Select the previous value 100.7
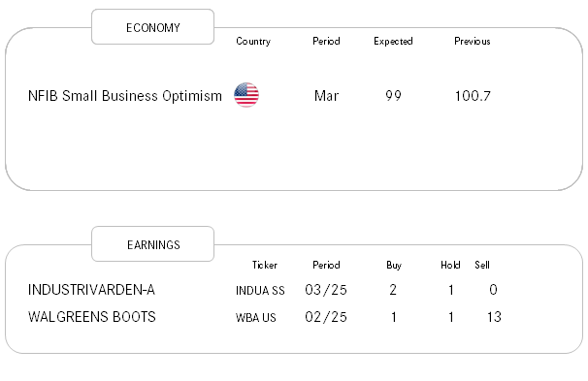 tap(473, 96)
